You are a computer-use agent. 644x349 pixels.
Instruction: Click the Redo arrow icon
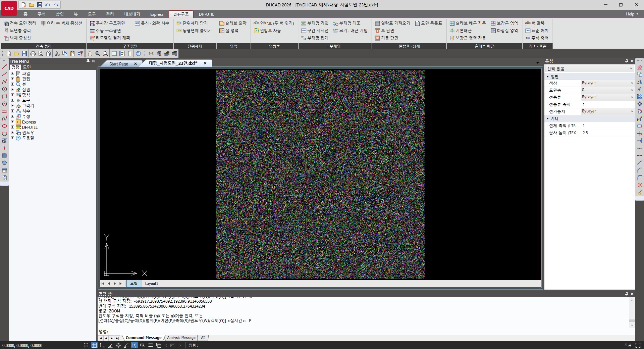click(x=56, y=5)
